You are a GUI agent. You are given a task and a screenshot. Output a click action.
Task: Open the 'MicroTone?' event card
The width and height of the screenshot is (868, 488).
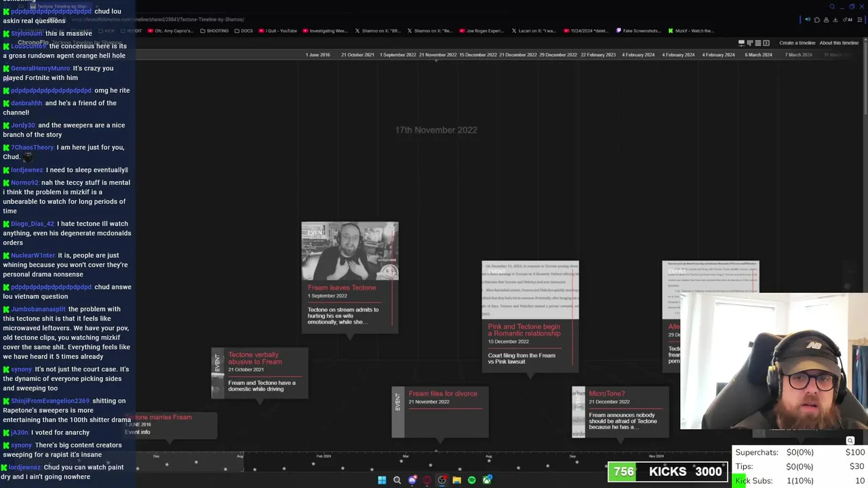620,412
